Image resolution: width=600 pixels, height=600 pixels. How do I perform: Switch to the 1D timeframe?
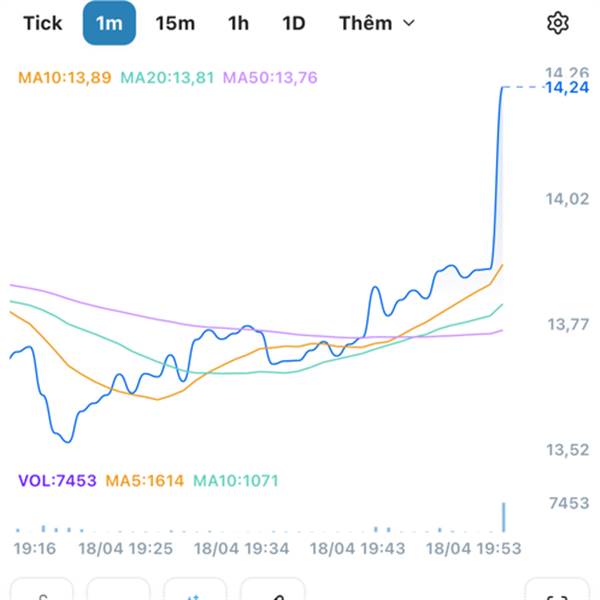[293, 23]
